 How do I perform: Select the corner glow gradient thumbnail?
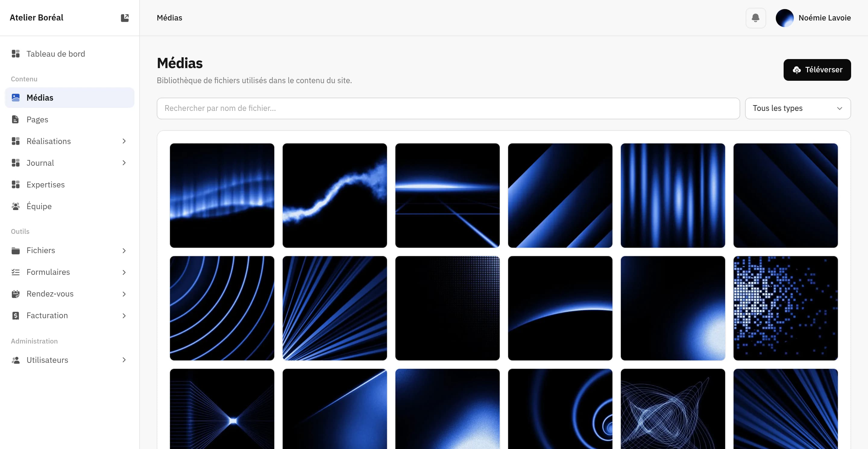(x=673, y=308)
